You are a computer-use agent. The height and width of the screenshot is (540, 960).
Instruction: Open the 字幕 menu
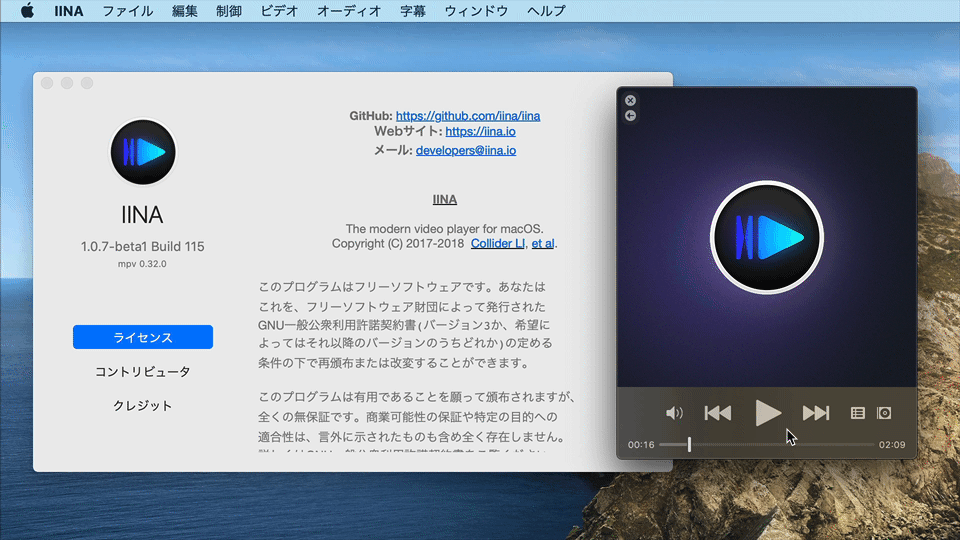pyautogui.click(x=413, y=11)
